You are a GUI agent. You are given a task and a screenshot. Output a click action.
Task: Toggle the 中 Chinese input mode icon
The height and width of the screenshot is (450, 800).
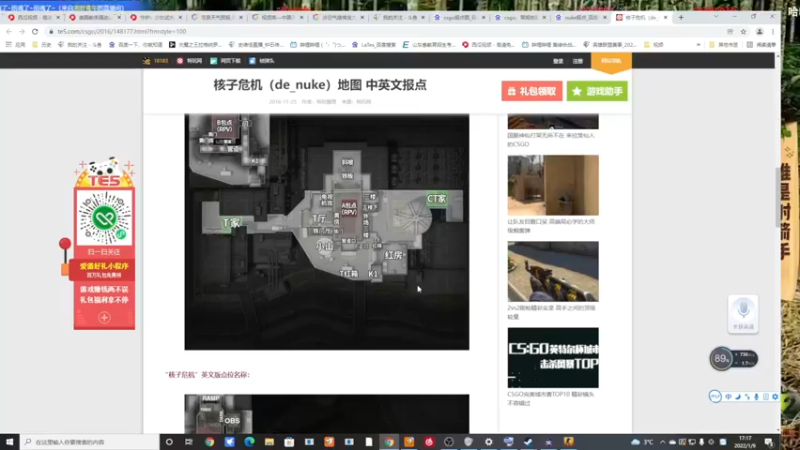click(728, 396)
